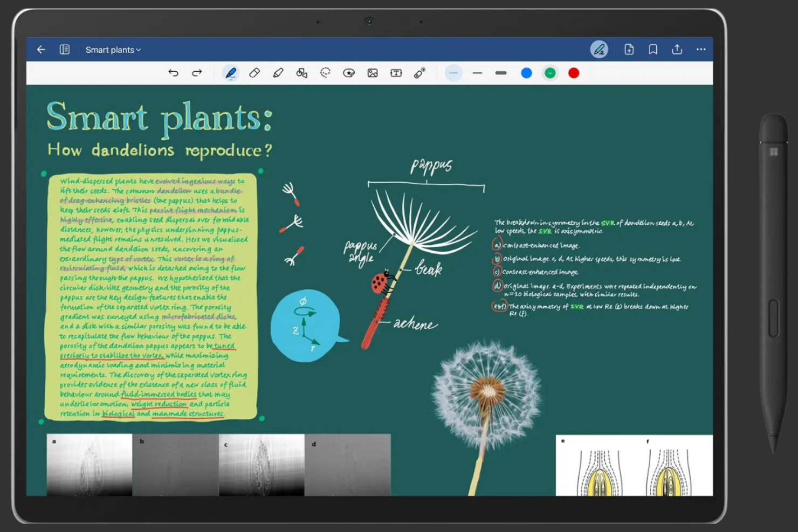Select the Highlighter tool
Viewport: 798px width, 532px height.
click(x=278, y=73)
